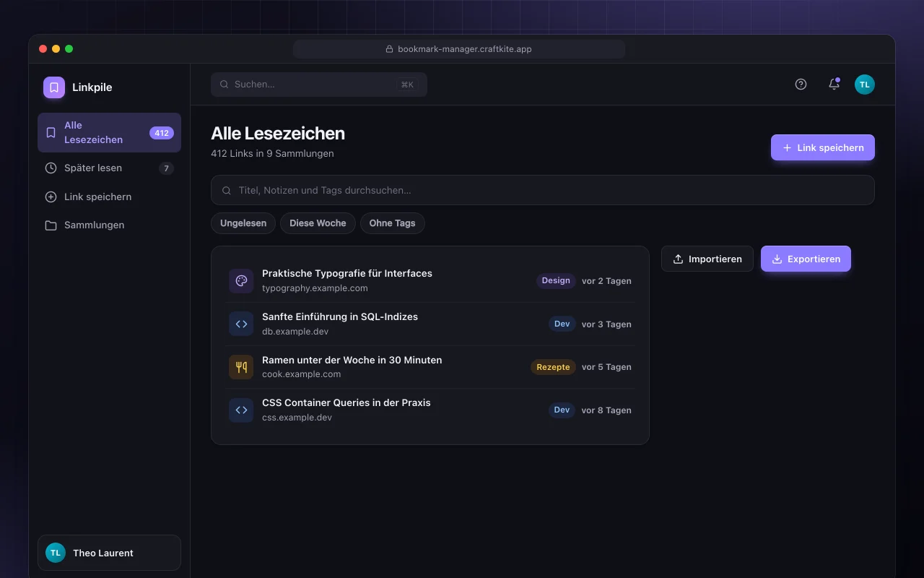Screen dimensions: 924x578
Task: Click the 7 badge next to Später lesen
Action: tap(166, 168)
